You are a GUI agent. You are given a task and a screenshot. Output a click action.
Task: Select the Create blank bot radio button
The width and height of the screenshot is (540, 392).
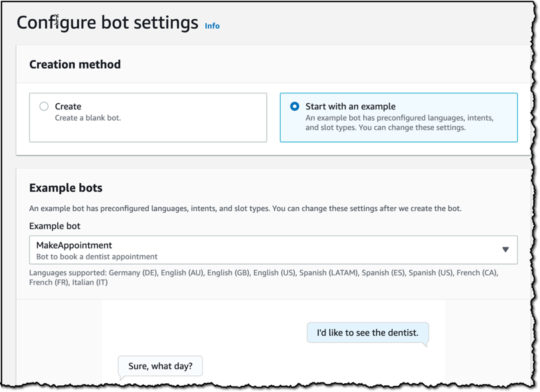(x=44, y=106)
